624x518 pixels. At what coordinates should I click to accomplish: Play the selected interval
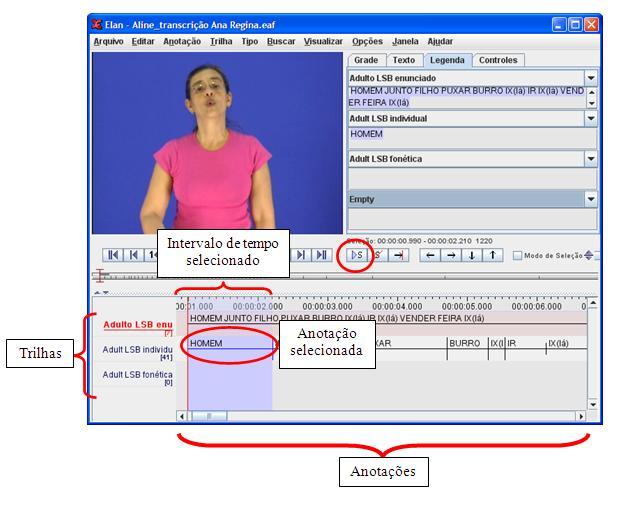[x=357, y=255]
